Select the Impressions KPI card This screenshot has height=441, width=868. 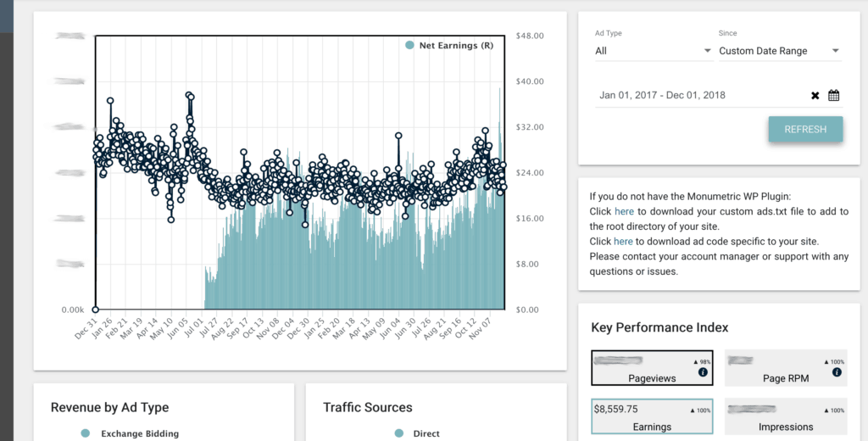click(786, 417)
